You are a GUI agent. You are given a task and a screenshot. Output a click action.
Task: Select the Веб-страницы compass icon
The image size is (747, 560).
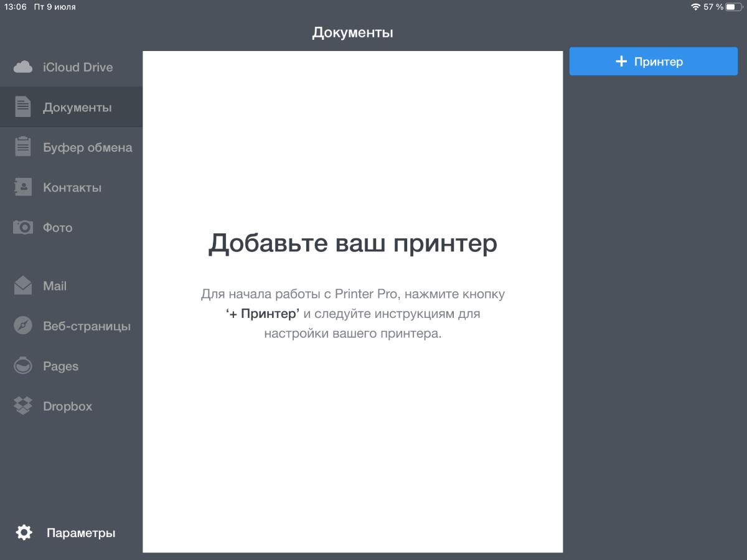coord(23,326)
